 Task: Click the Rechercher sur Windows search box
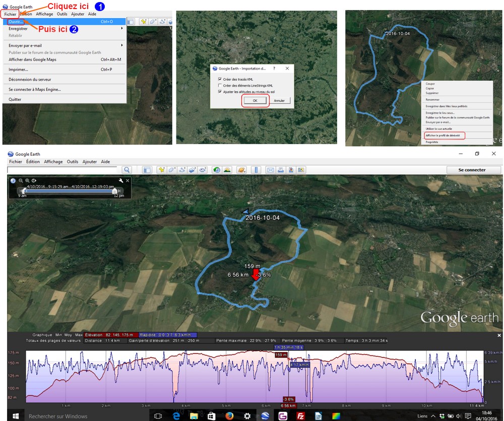[x=87, y=416]
